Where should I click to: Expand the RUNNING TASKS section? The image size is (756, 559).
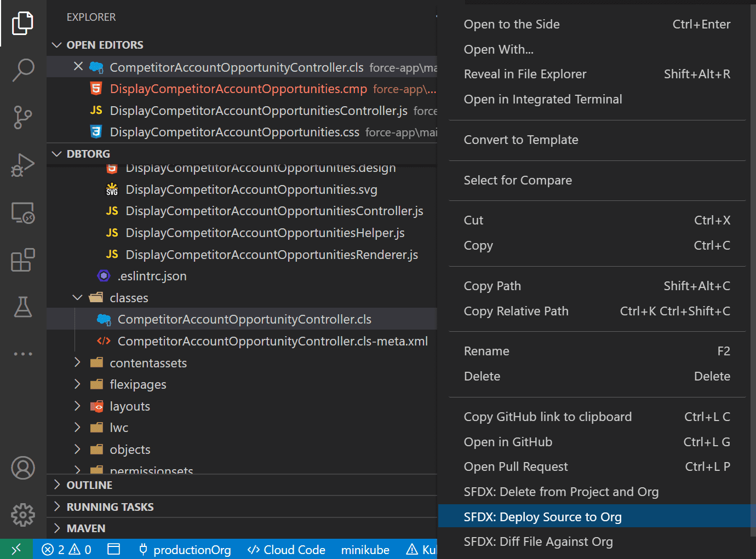coord(56,506)
